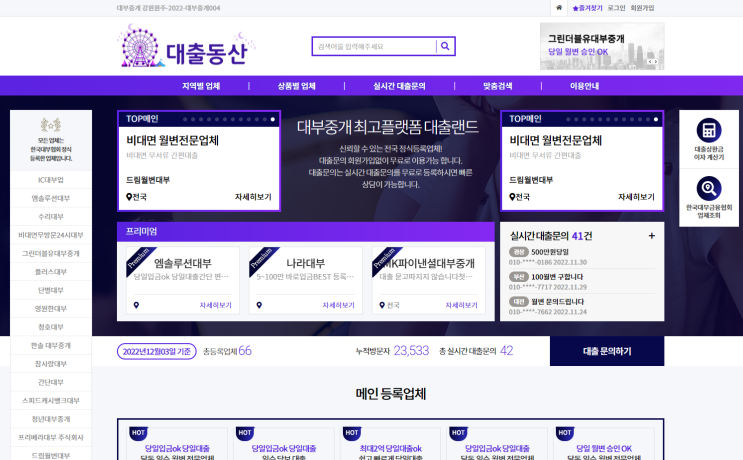Open the 월변 문의드립니다 inquiry
The width and height of the screenshot is (743, 460).
coord(558,301)
